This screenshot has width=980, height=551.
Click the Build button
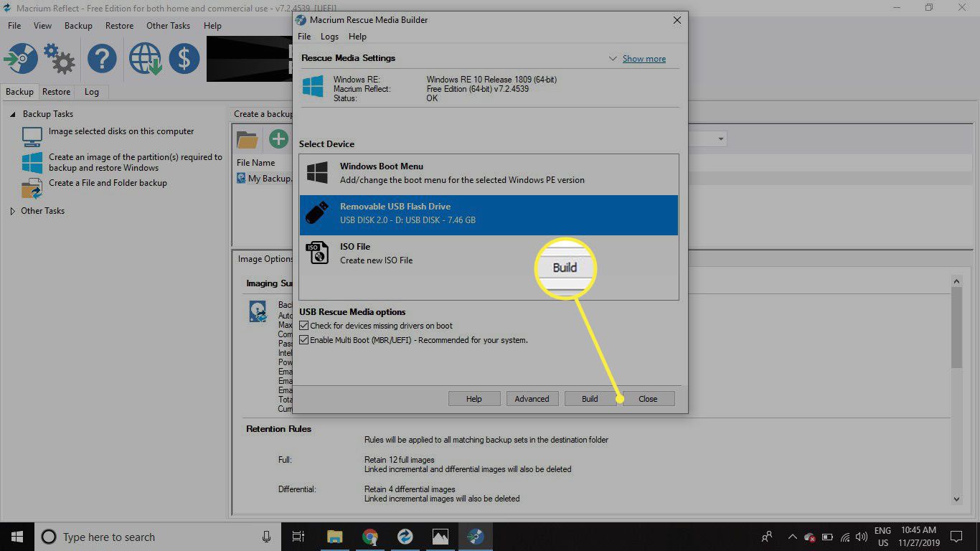coord(590,399)
